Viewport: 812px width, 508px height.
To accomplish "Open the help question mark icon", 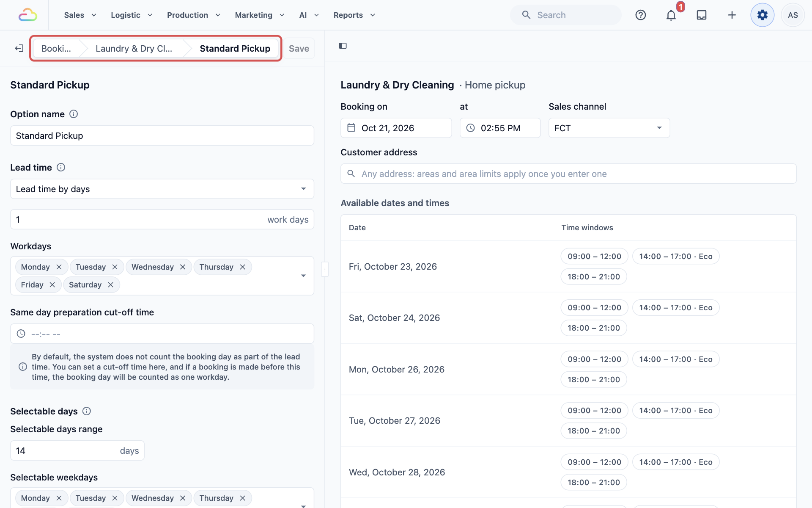I will pos(641,15).
